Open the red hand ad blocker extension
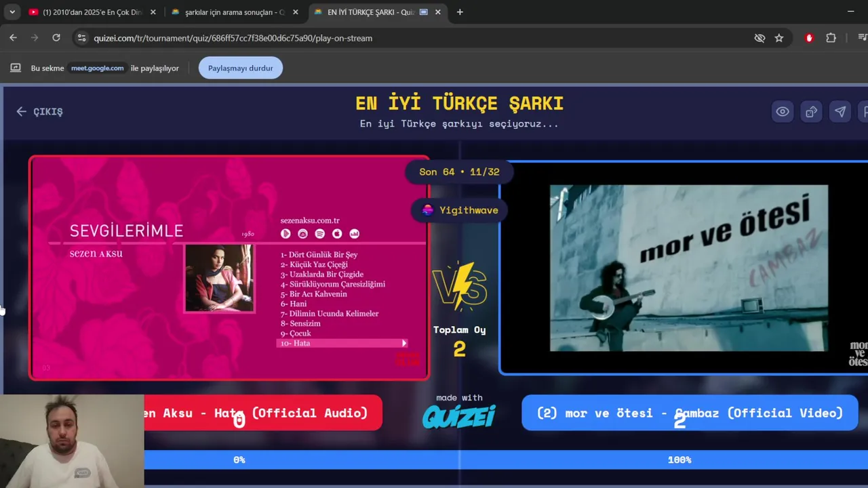Image resolution: width=868 pixels, height=488 pixels. tap(809, 38)
